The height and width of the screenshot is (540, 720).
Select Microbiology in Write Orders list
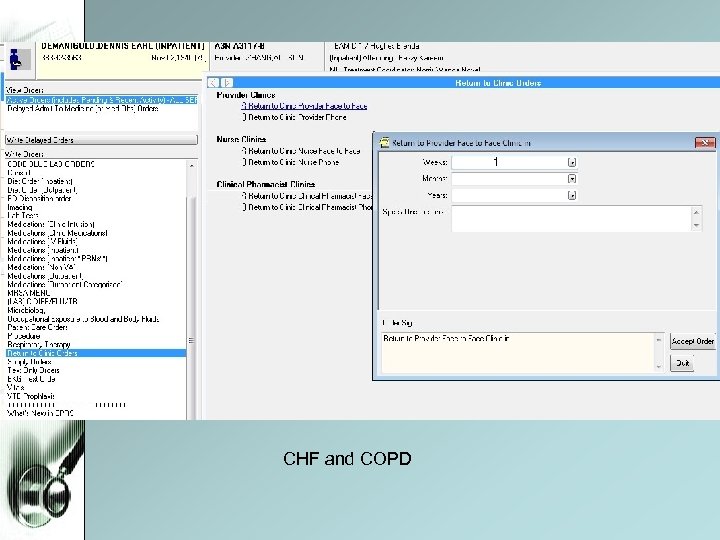pos(26,310)
